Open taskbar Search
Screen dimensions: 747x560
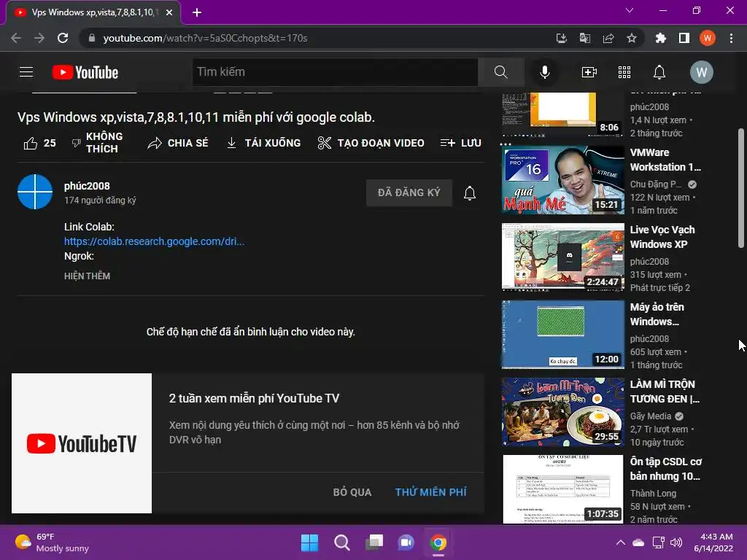click(x=341, y=542)
